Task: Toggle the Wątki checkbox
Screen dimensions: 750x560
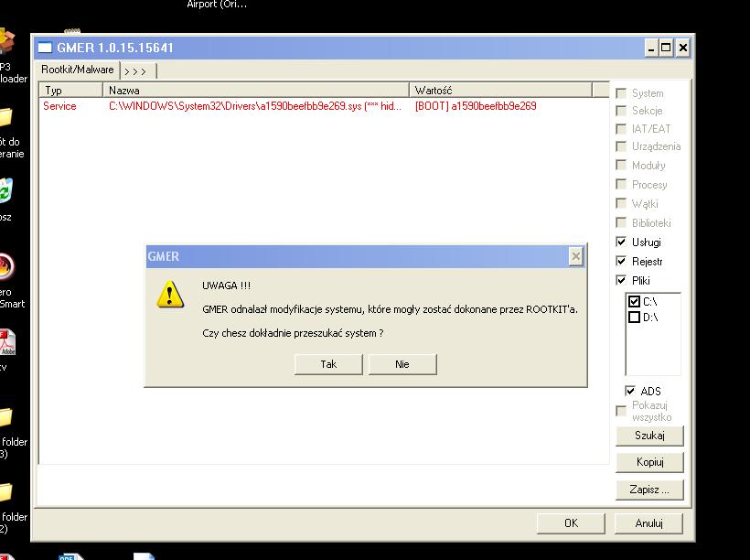Action: coord(621,203)
